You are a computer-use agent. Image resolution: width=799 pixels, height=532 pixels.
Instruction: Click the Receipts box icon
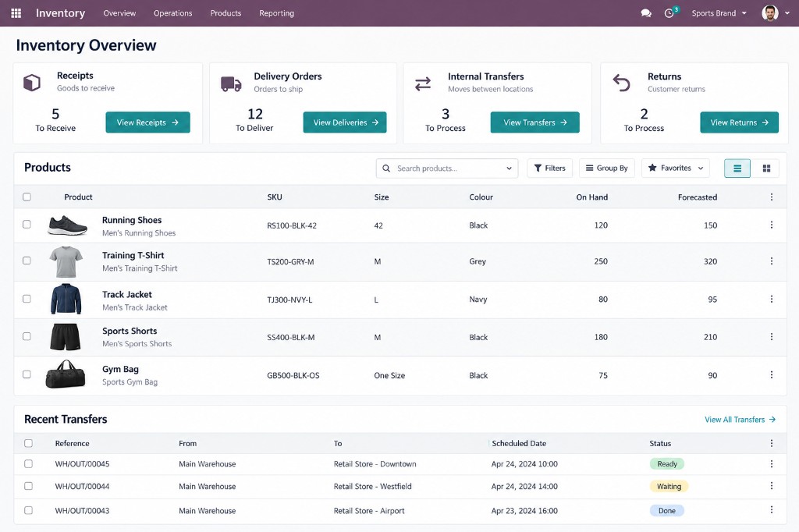[x=32, y=82]
